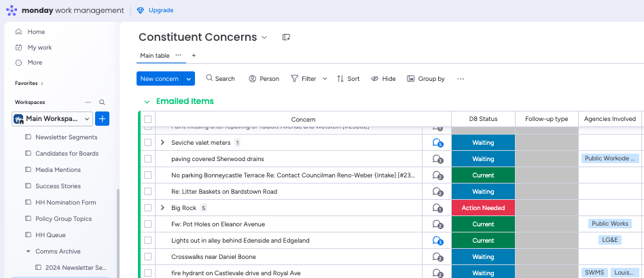Click the Upgrade diamond icon
The height and width of the screenshot is (278, 644).
141,10
